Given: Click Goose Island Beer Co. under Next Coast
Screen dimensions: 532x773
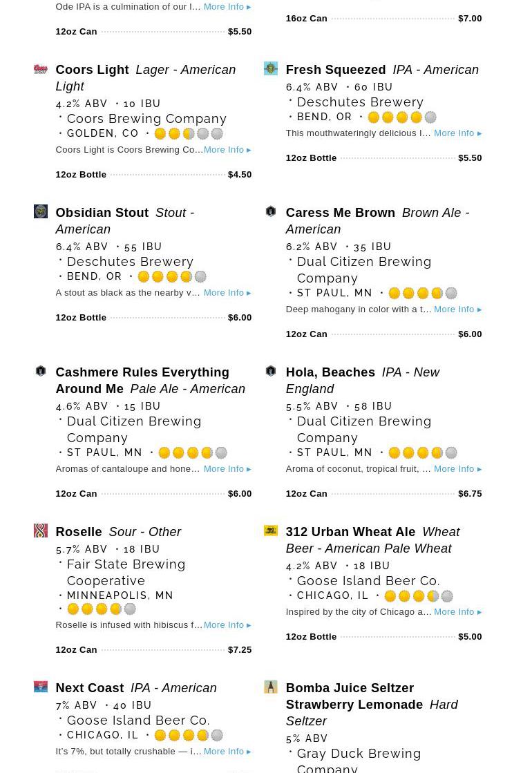Looking at the screenshot, I should 138,720.
